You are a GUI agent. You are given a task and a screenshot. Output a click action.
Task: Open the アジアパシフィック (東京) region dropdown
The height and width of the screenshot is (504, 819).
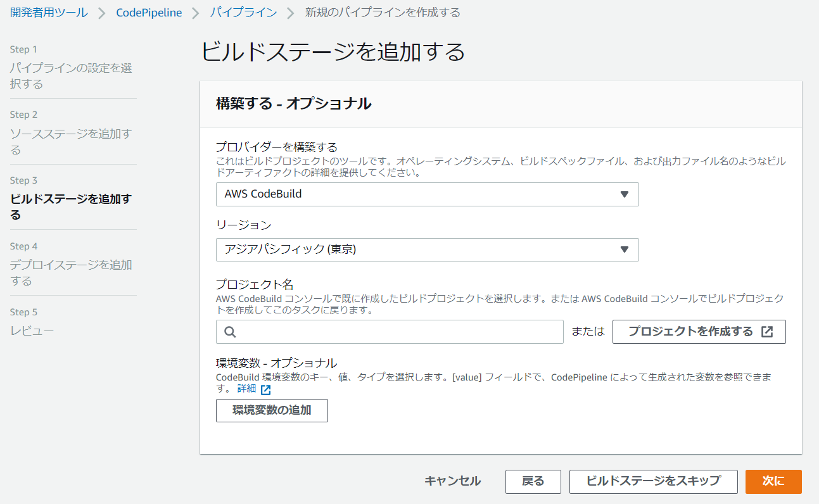(427, 249)
